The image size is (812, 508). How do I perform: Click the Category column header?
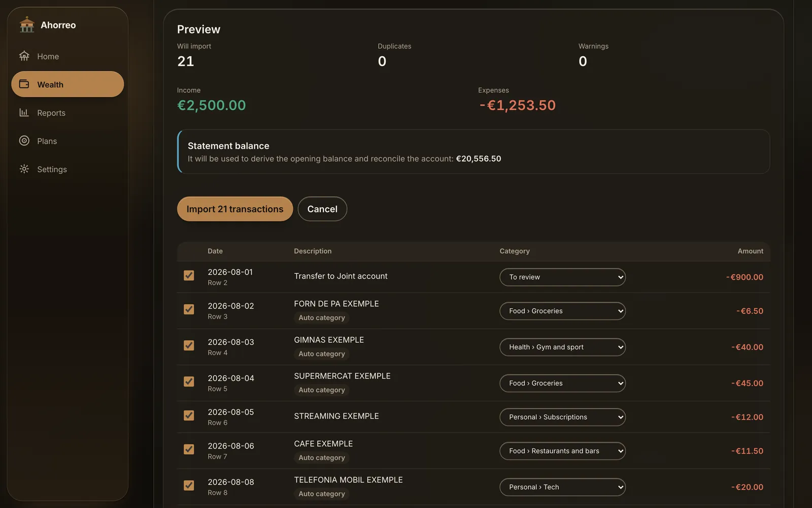pos(515,251)
